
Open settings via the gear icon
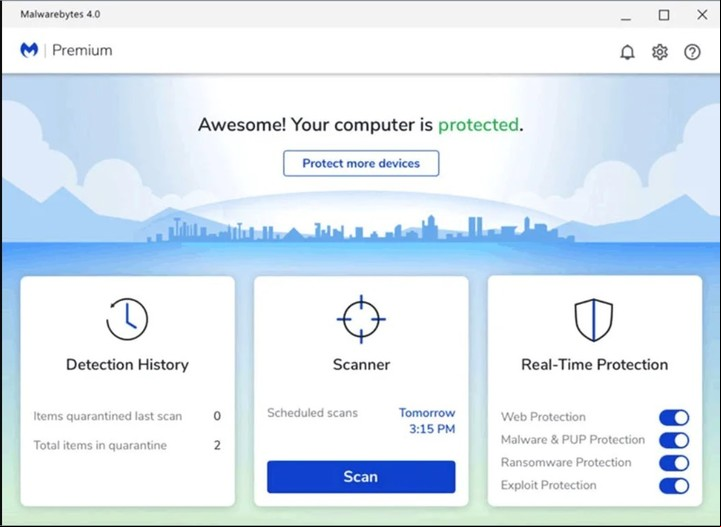click(660, 52)
